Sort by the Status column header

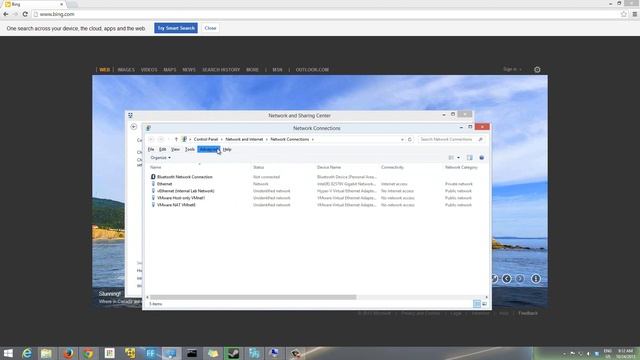point(258,167)
